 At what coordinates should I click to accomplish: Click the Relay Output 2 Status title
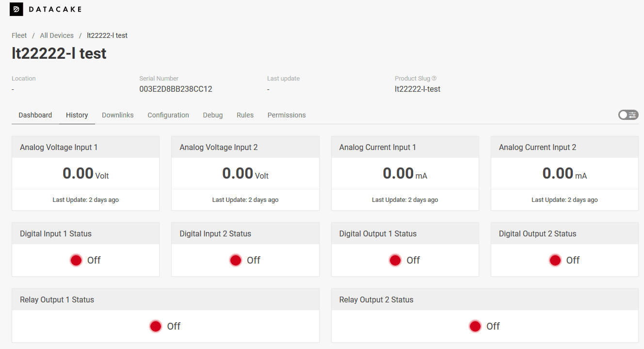coord(376,299)
